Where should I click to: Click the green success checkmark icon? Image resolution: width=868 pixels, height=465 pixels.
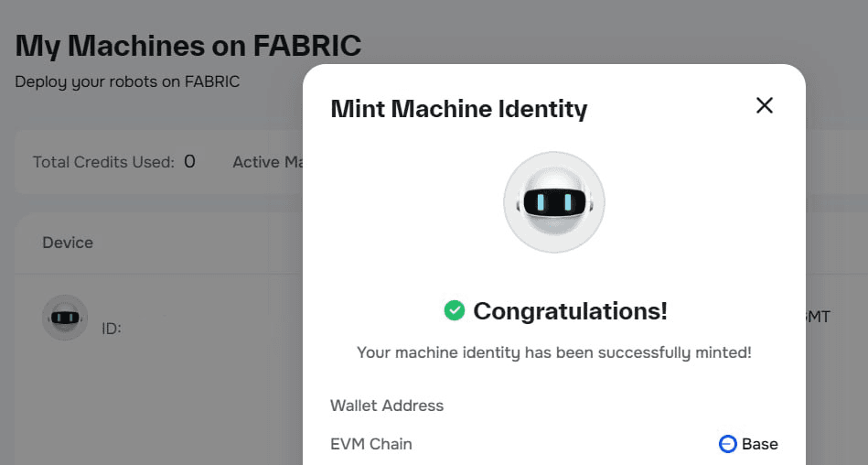pos(455,311)
